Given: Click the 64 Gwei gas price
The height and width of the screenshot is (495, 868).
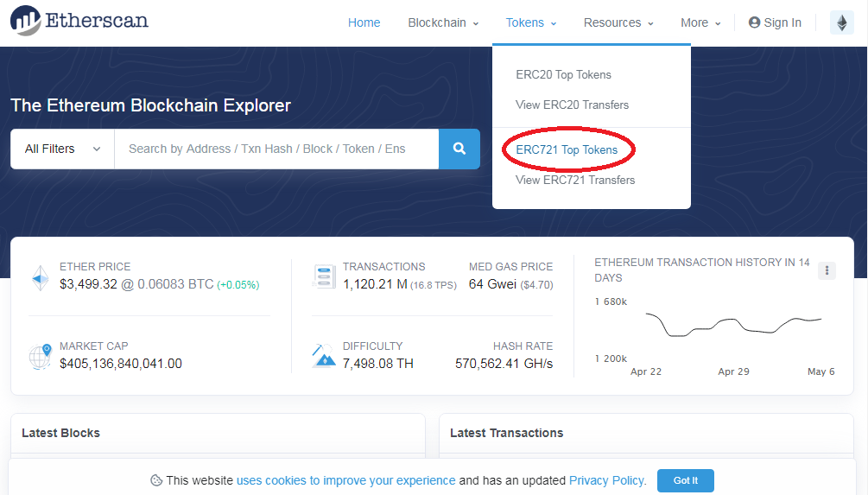Looking at the screenshot, I should pos(492,284).
